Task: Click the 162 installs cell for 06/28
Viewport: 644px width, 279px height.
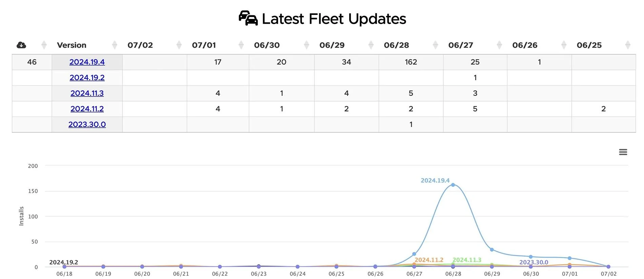Action: 411,62
